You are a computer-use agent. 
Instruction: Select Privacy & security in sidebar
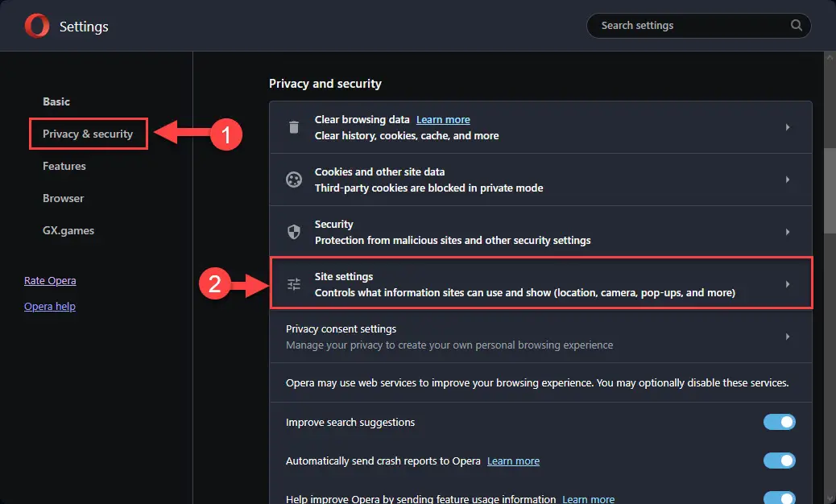[88, 134]
